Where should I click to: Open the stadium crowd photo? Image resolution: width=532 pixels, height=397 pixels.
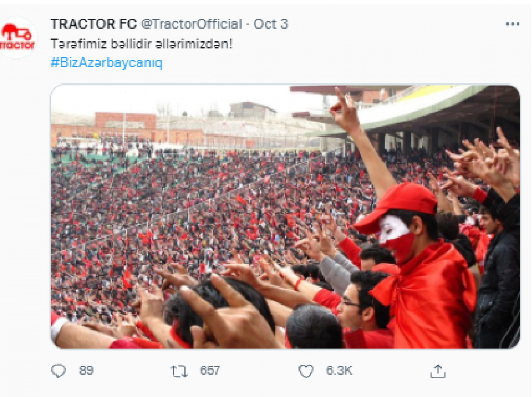286,216
